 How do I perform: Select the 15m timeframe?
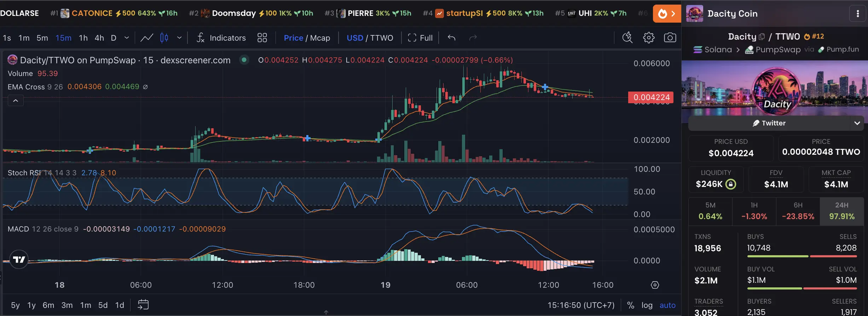(64, 38)
